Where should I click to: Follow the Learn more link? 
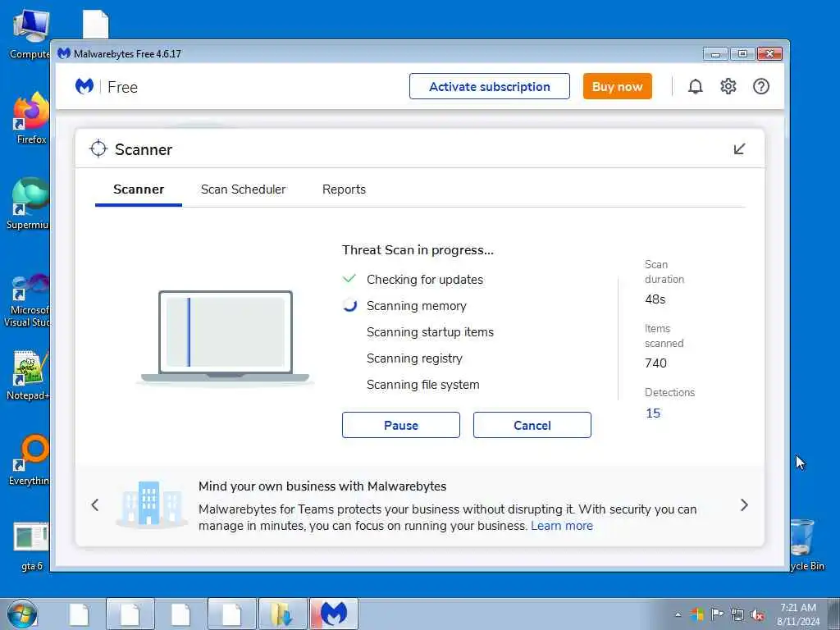click(562, 526)
